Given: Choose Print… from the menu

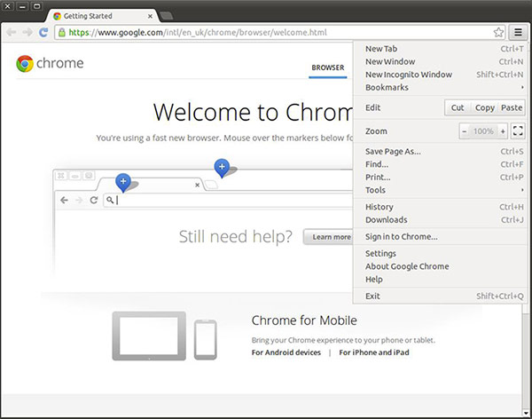Looking at the screenshot, I should point(440,177).
